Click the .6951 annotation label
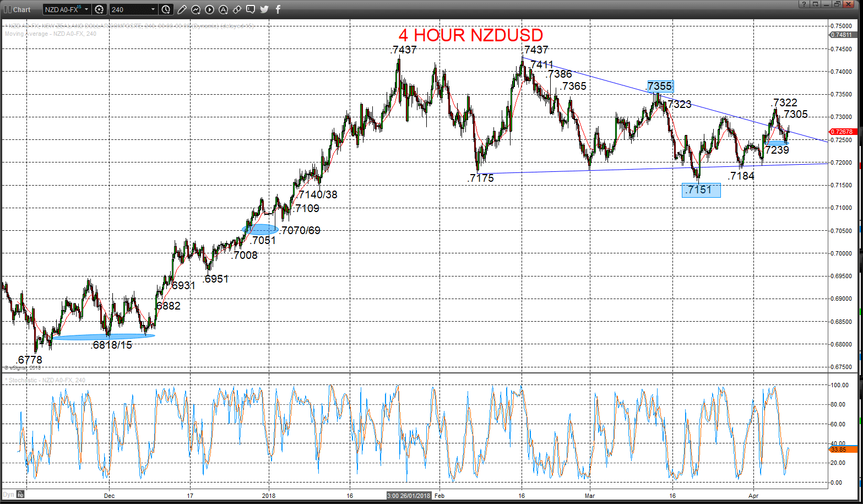Image resolution: width=863 pixels, height=504 pixels. pos(215,279)
